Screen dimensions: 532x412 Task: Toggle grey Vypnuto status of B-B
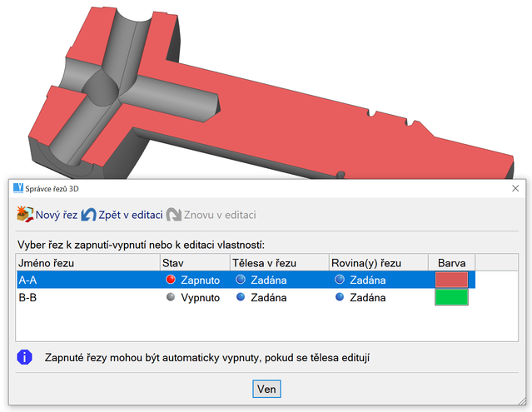click(x=172, y=297)
